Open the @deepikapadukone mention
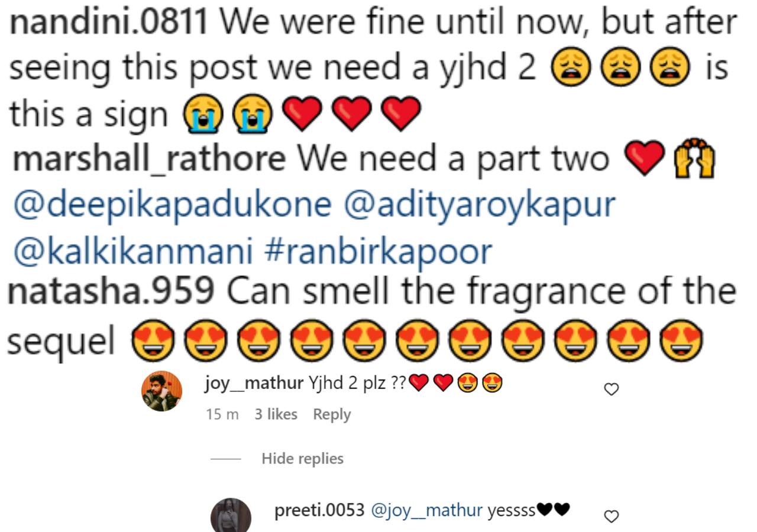 click(172, 205)
